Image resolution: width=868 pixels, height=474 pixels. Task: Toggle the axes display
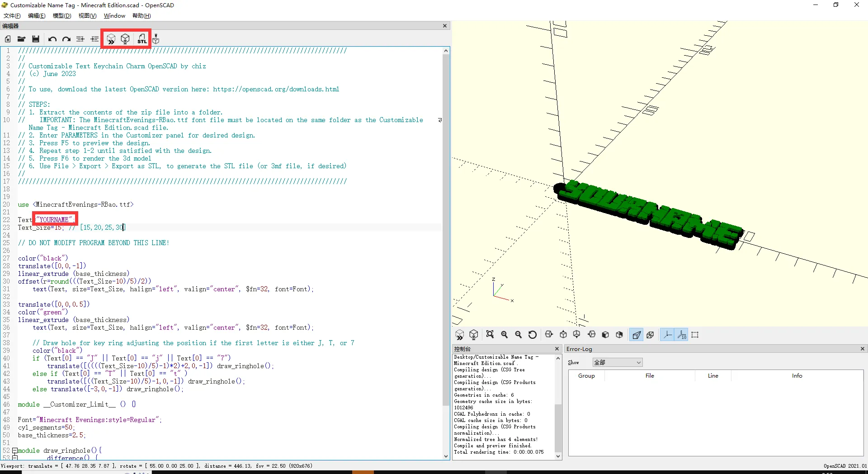click(x=667, y=335)
